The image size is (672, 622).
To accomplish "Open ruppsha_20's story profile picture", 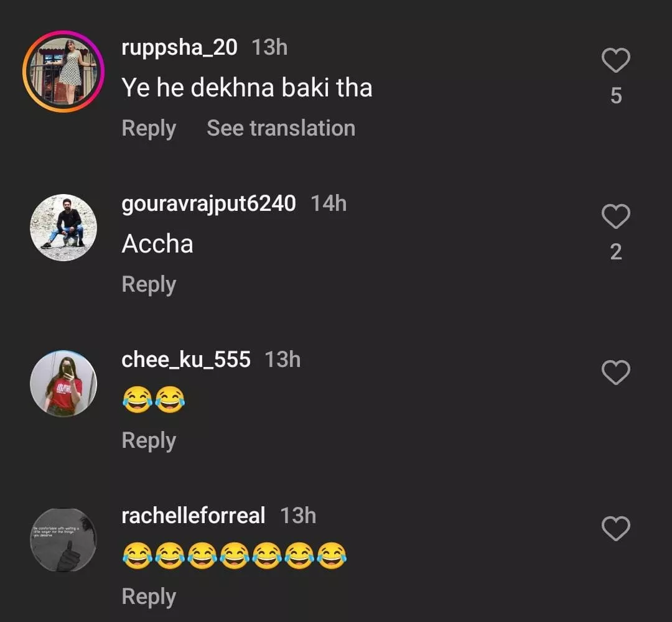I will point(63,72).
